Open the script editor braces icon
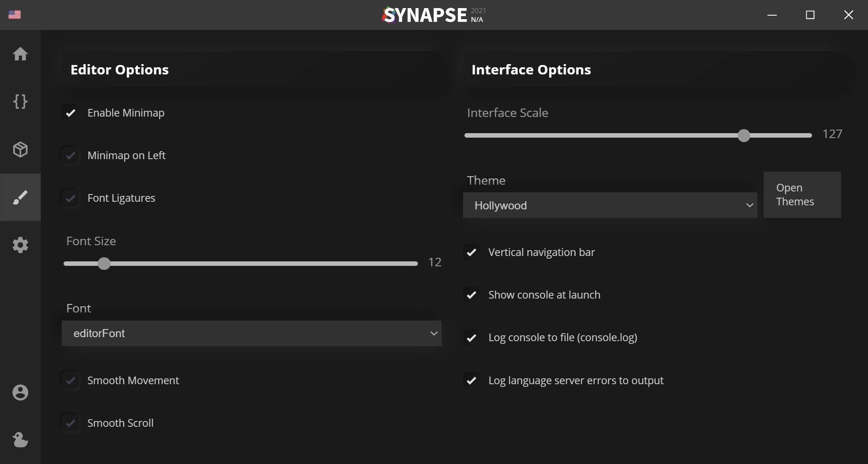The width and height of the screenshot is (868, 464). point(20,102)
